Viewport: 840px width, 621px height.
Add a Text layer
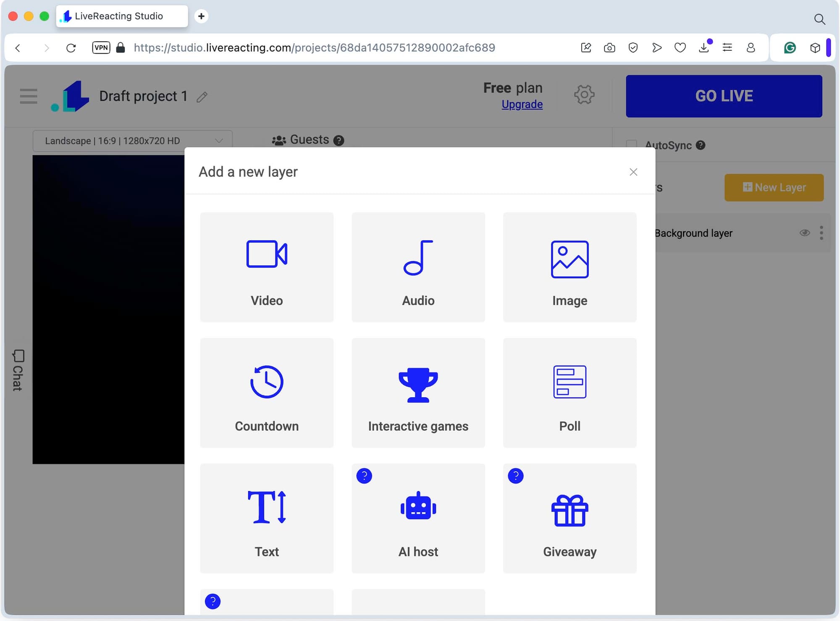tap(267, 518)
